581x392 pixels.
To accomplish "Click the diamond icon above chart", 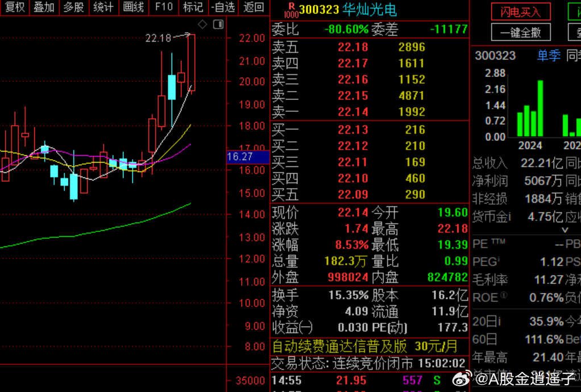I will click(202, 24).
